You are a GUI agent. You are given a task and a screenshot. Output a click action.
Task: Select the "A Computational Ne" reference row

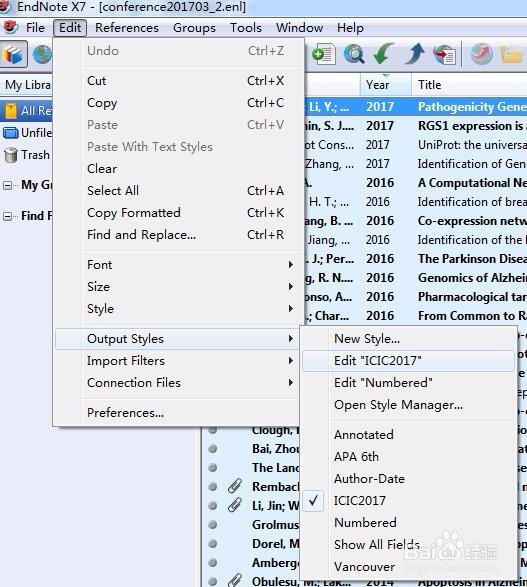click(416, 183)
